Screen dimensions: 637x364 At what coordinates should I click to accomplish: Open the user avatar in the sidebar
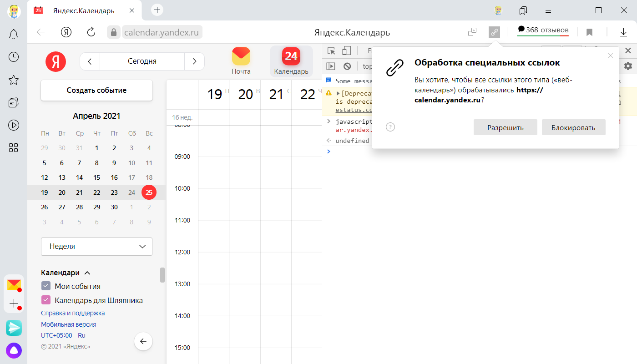[14, 11]
